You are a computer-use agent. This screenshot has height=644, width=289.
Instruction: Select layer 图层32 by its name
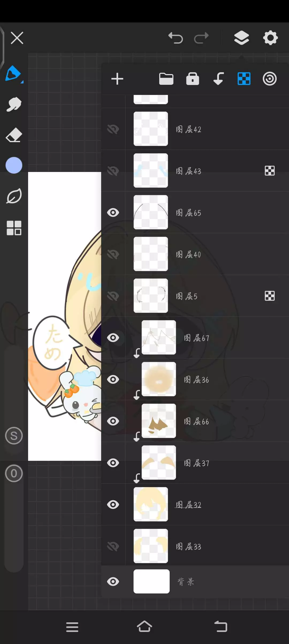coord(188,505)
